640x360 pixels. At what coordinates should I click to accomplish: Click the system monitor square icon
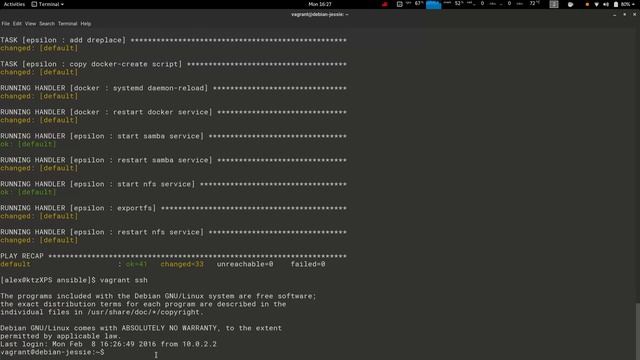coord(400,4)
